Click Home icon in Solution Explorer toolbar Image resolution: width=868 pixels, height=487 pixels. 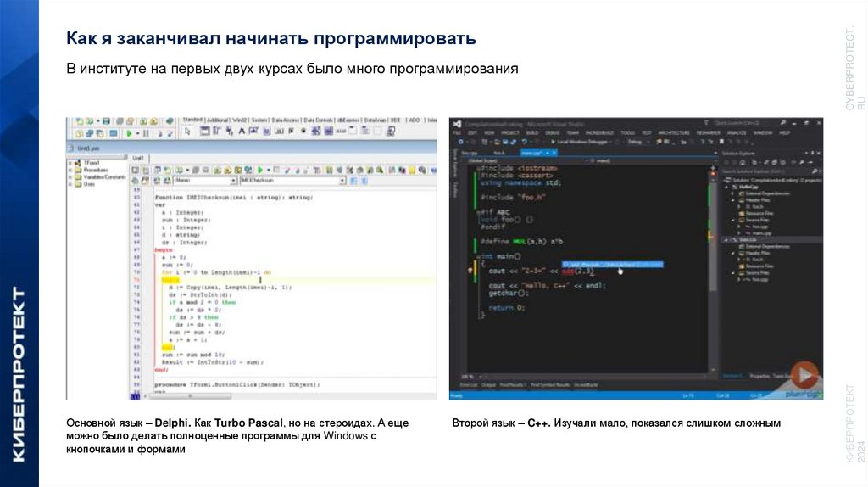[x=743, y=162]
